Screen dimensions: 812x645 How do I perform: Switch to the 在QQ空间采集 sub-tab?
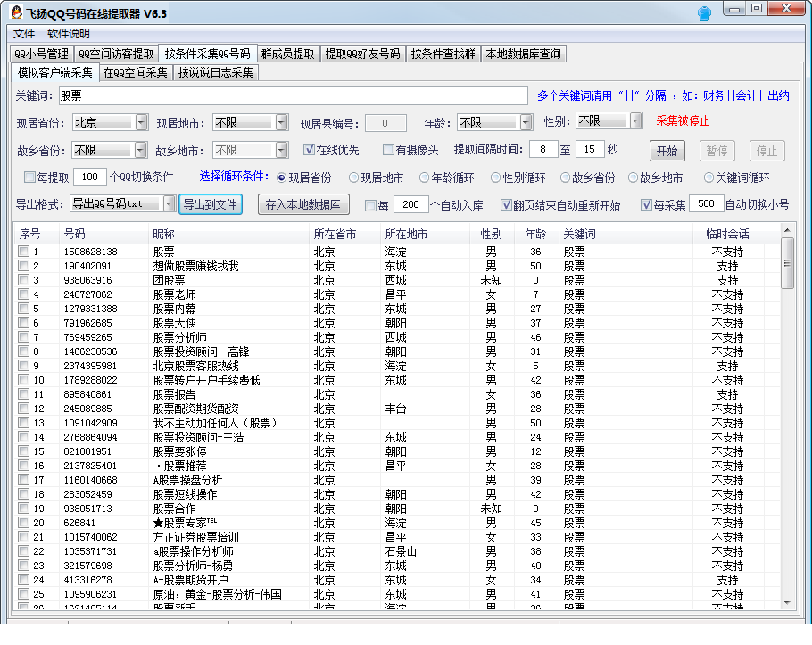tap(135, 72)
